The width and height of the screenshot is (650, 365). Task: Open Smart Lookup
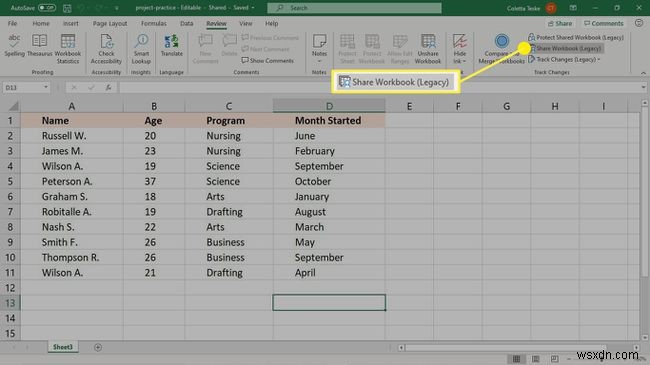click(x=141, y=49)
